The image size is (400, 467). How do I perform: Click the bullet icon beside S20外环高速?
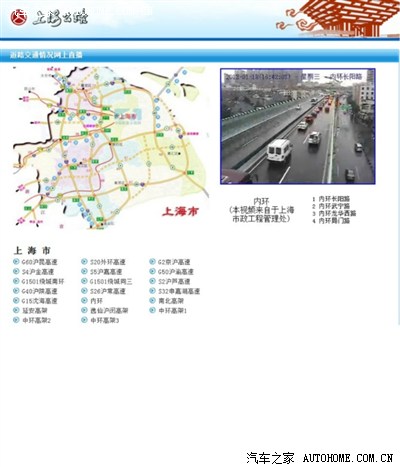pos(84,262)
